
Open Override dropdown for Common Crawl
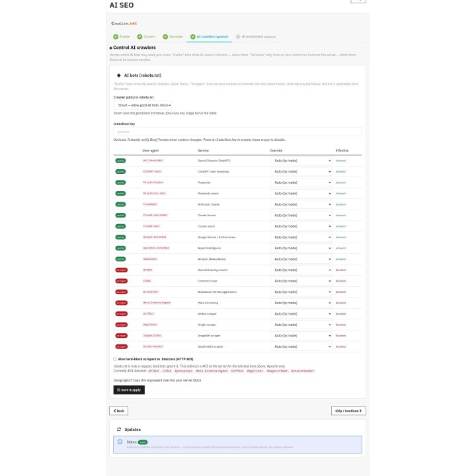pos(301,281)
